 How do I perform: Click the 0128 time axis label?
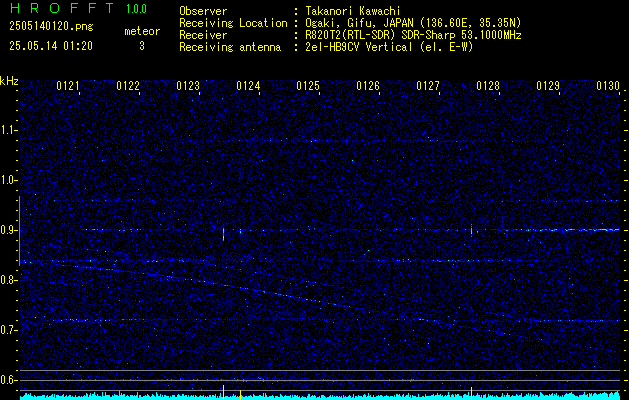pyautogui.click(x=488, y=86)
